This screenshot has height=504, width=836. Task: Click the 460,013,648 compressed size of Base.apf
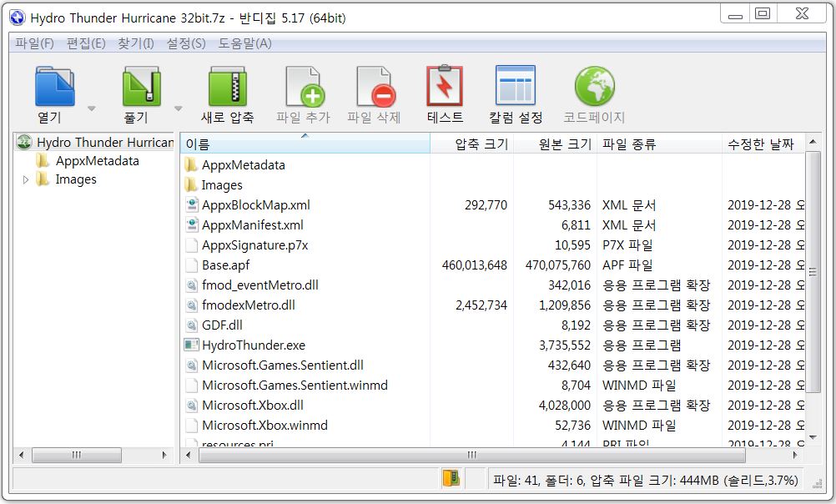click(x=475, y=265)
